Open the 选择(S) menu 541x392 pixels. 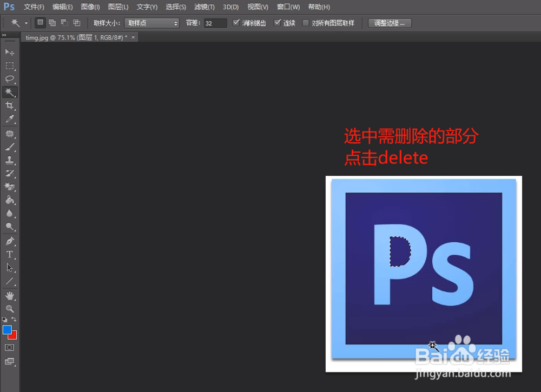point(176,7)
